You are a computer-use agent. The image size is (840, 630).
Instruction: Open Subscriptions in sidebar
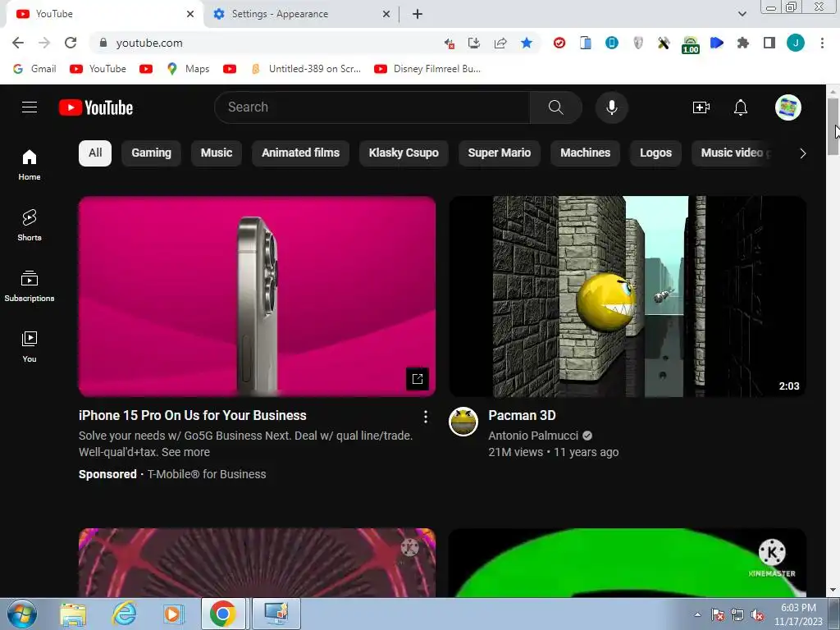[30, 286]
